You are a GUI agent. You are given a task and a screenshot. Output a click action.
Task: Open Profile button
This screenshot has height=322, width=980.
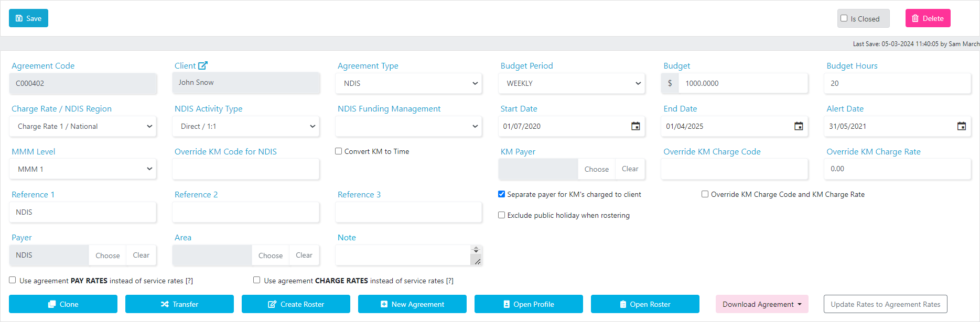click(x=529, y=304)
